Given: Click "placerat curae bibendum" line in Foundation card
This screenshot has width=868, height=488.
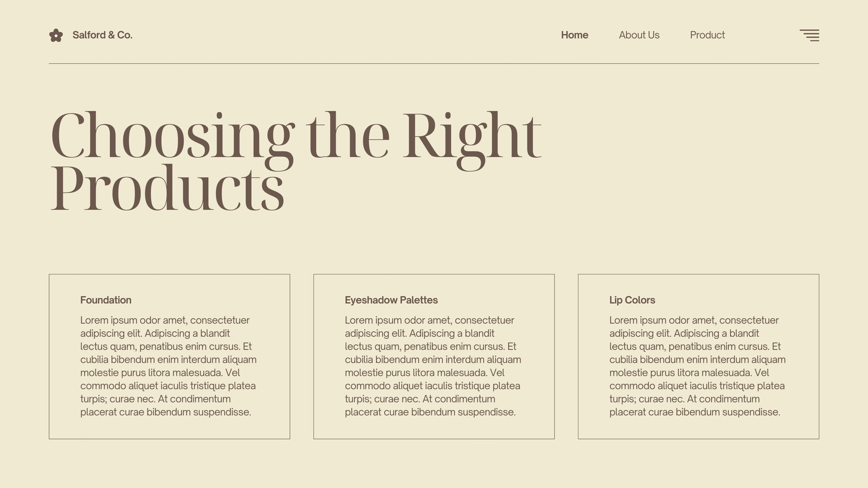Looking at the screenshot, I should click(166, 412).
